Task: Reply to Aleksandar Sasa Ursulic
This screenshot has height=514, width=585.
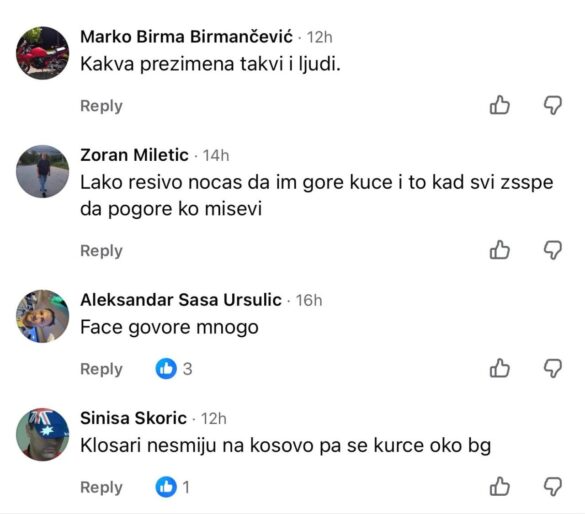Action: pos(101,369)
